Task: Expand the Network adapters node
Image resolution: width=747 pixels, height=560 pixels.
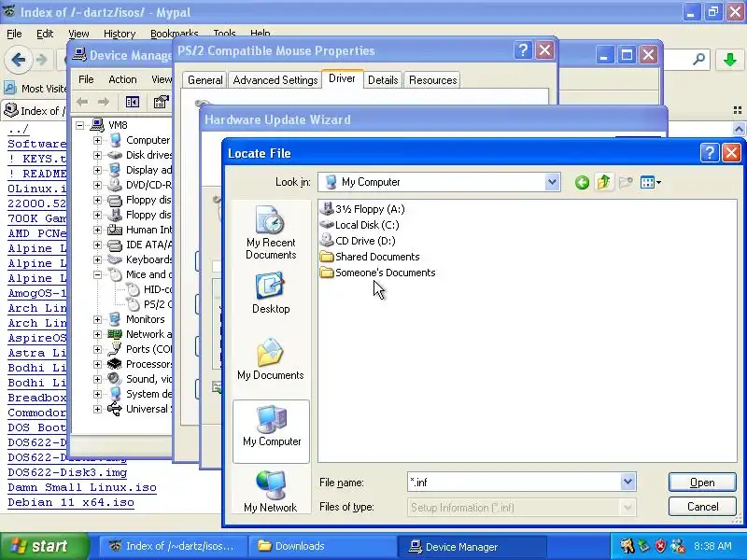Action: click(97, 334)
